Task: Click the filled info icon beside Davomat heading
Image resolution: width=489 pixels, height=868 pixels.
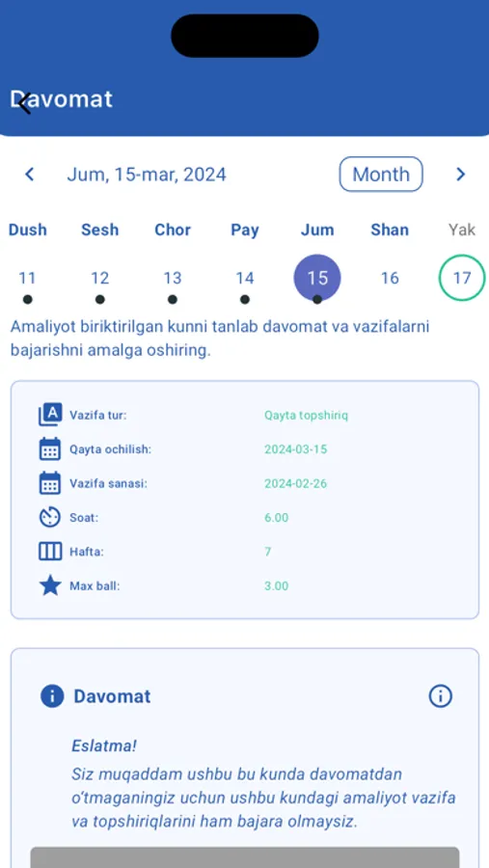Action: tap(52, 695)
